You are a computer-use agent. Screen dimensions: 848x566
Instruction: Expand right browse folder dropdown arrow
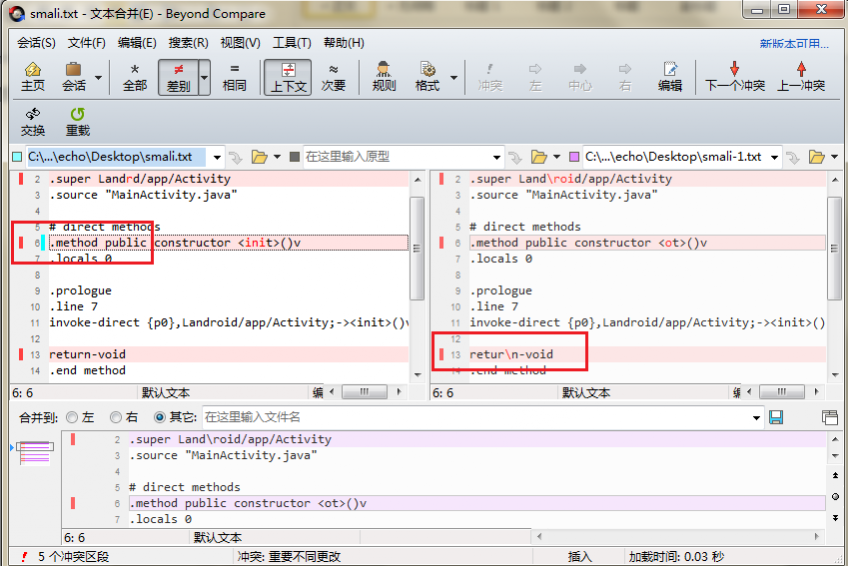click(x=834, y=157)
